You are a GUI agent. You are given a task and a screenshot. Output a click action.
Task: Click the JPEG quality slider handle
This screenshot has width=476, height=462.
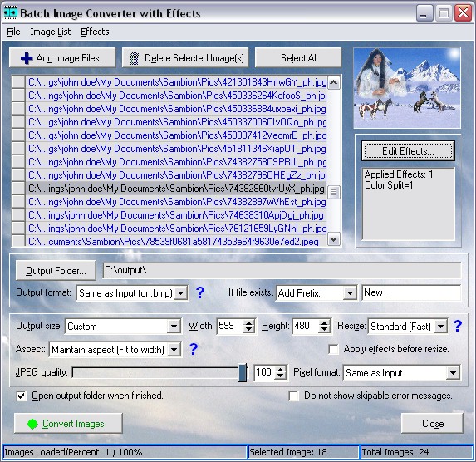243,372
